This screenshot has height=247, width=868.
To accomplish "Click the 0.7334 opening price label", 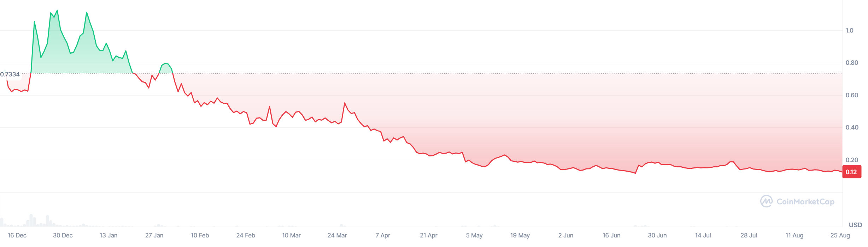I will pos(10,74).
